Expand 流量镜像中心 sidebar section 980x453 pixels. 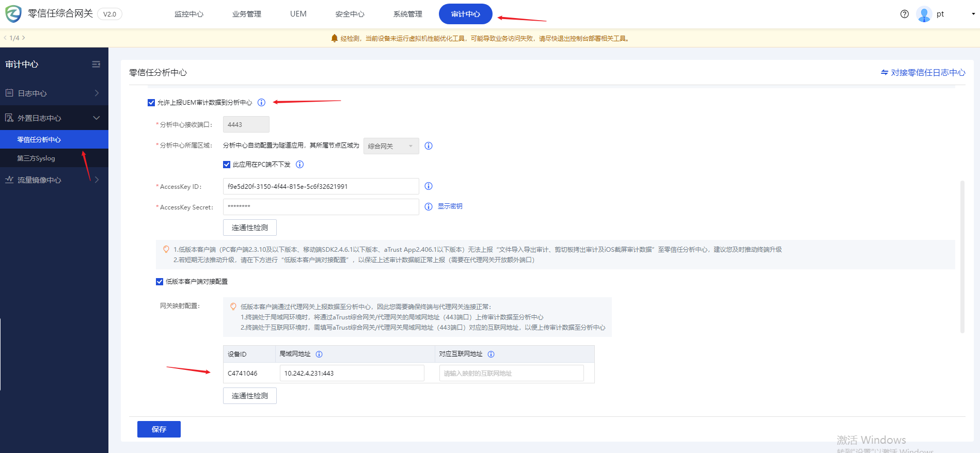[54, 180]
